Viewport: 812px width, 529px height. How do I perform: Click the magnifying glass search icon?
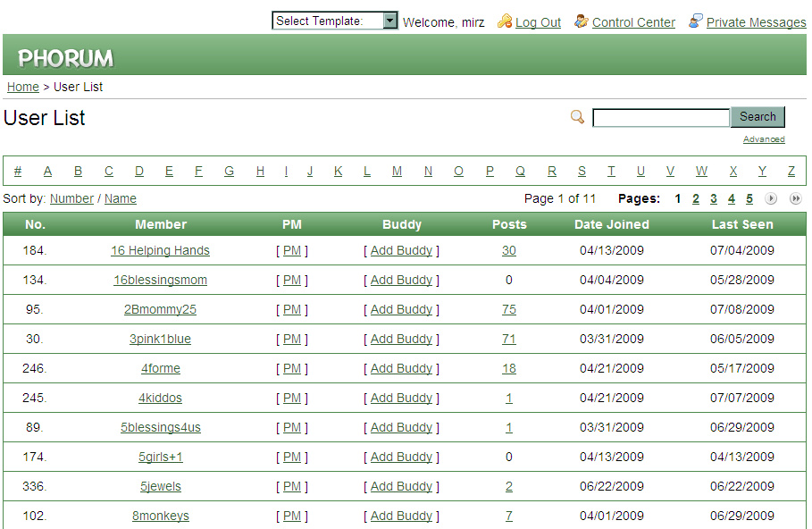pyautogui.click(x=577, y=117)
